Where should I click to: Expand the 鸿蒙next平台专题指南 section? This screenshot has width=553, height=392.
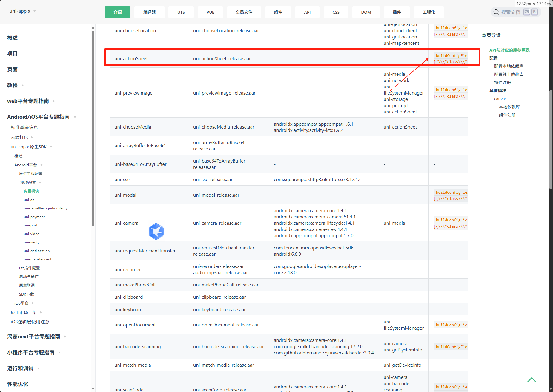[x=65, y=337]
